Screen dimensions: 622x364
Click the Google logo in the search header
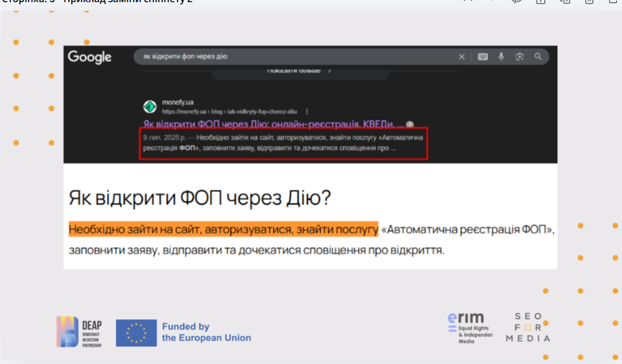tap(90, 57)
